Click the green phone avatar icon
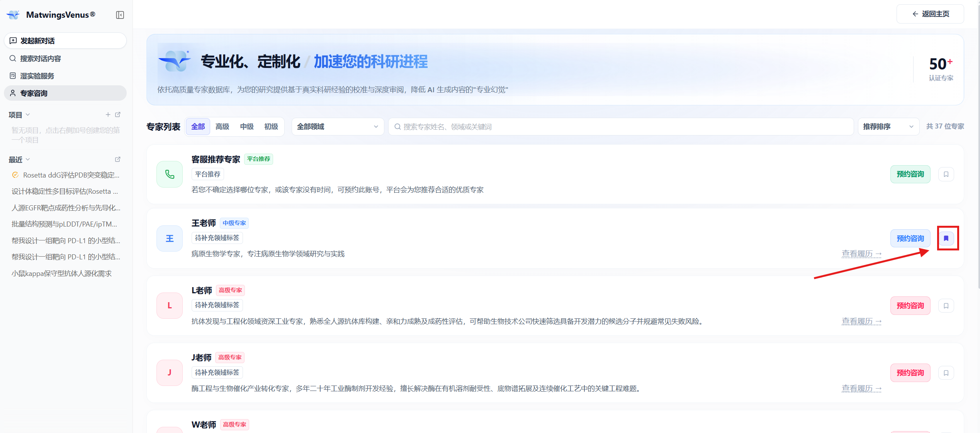Screen dimensions: 980x433 tap(170, 174)
